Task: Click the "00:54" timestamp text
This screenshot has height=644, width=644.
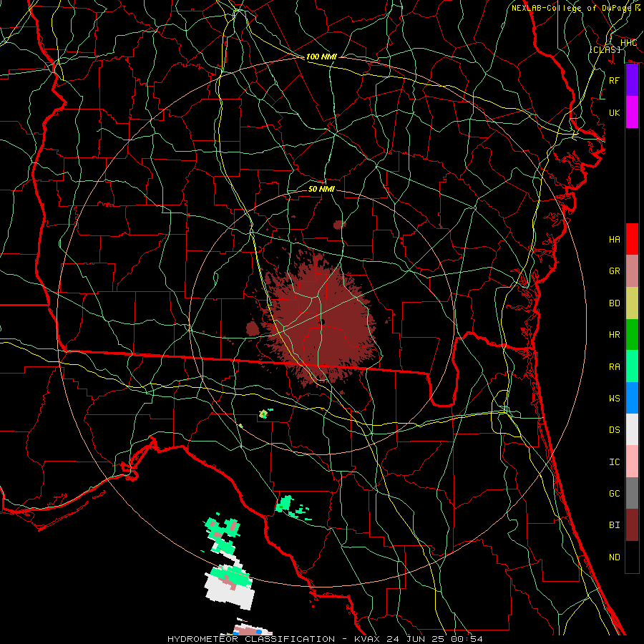Action: click(467, 639)
